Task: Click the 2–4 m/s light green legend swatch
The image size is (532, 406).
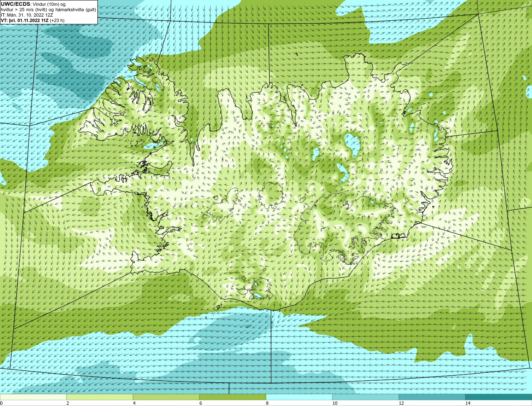Action: [x=100, y=397]
